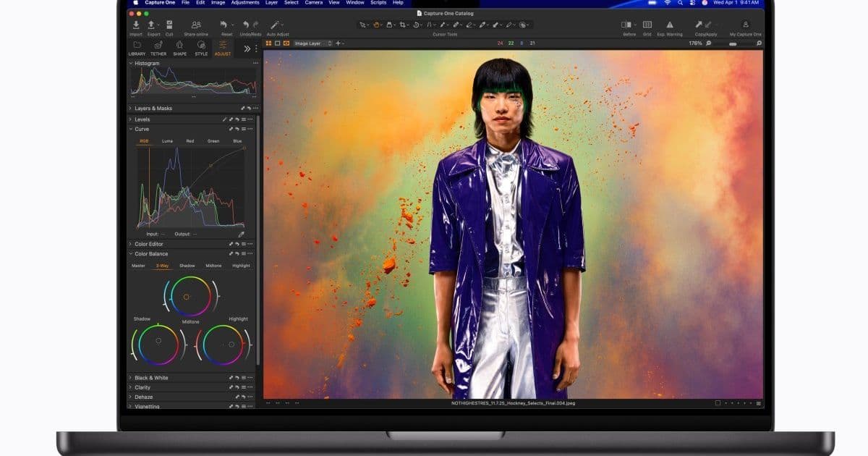Select the Import tool icon
The height and width of the screenshot is (456, 868).
135,24
